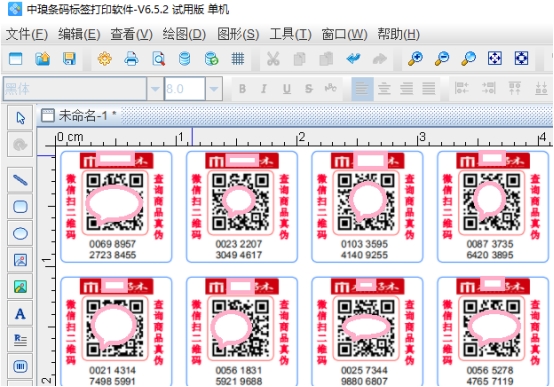The width and height of the screenshot is (554, 387).
Task: Zoom out with minus magnifier
Action: pos(442,58)
